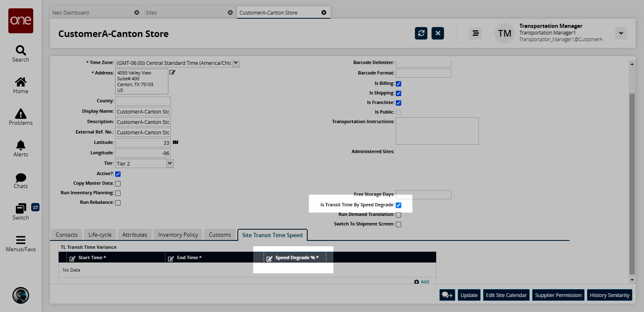Enable Run Inventory Planning checkbox
Screen dimensions: 644x312
118,193
